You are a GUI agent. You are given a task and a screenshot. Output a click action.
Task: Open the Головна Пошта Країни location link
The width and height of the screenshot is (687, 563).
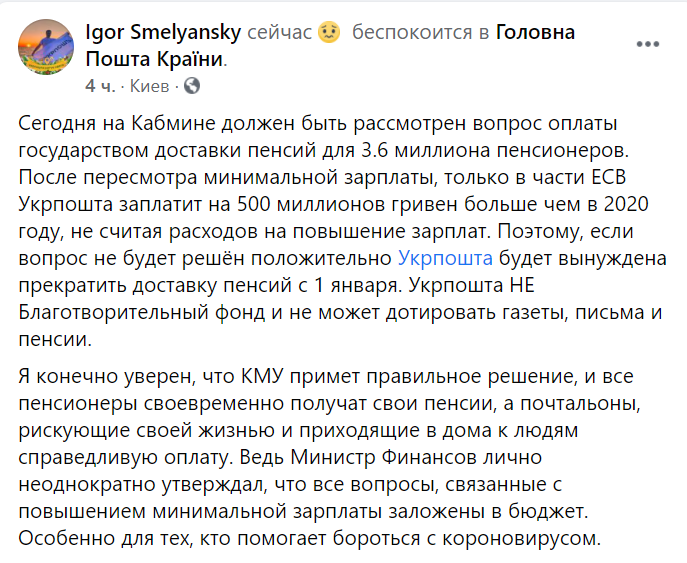point(330,46)
